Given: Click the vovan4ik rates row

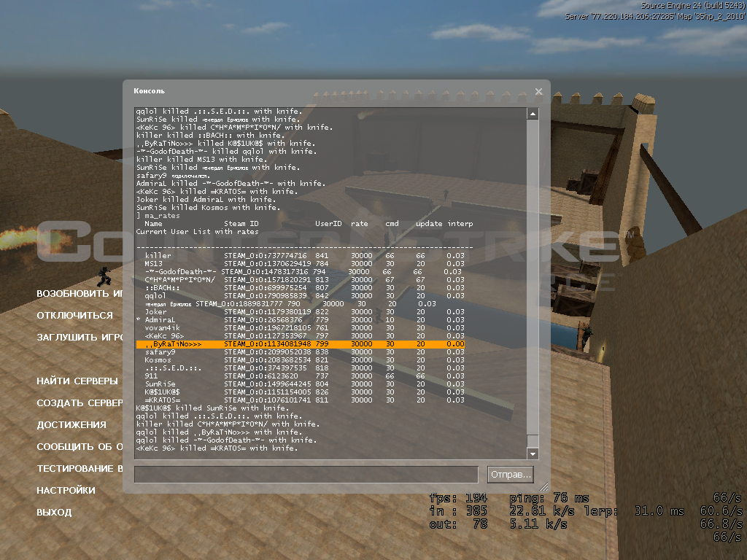Looking at the screenshot, I should 304,328.
